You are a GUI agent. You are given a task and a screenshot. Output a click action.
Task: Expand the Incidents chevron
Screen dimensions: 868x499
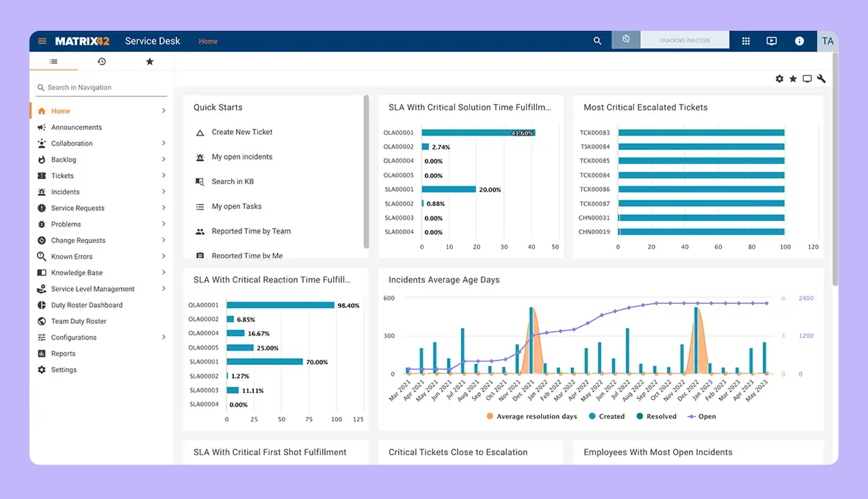(164, 191)
